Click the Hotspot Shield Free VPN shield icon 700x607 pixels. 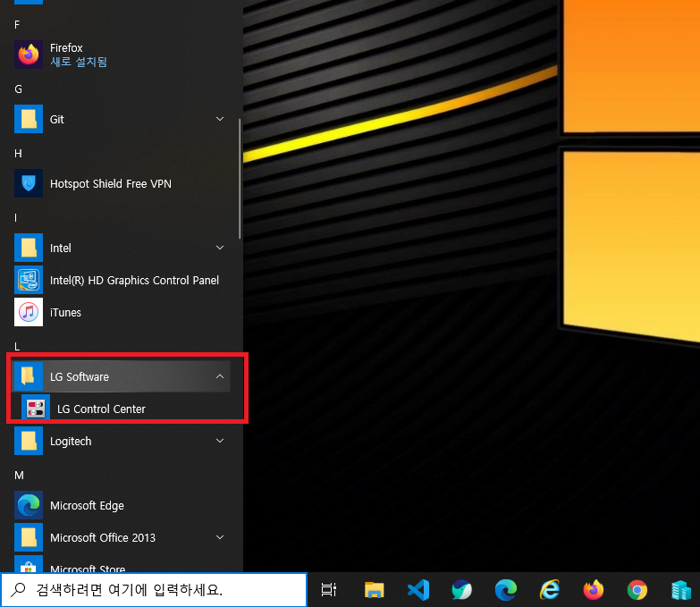click(x=29, y=183)
